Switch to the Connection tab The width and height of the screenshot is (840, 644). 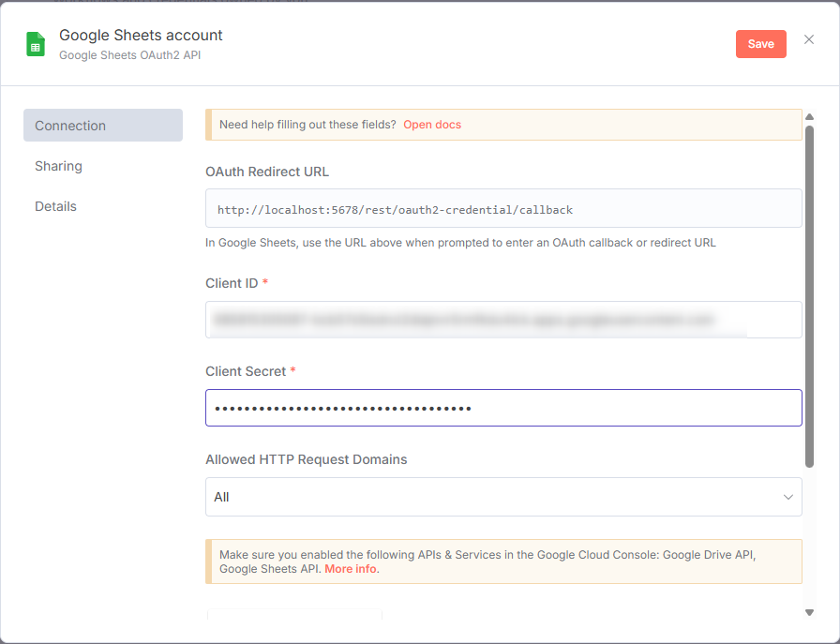coord(103,126)
